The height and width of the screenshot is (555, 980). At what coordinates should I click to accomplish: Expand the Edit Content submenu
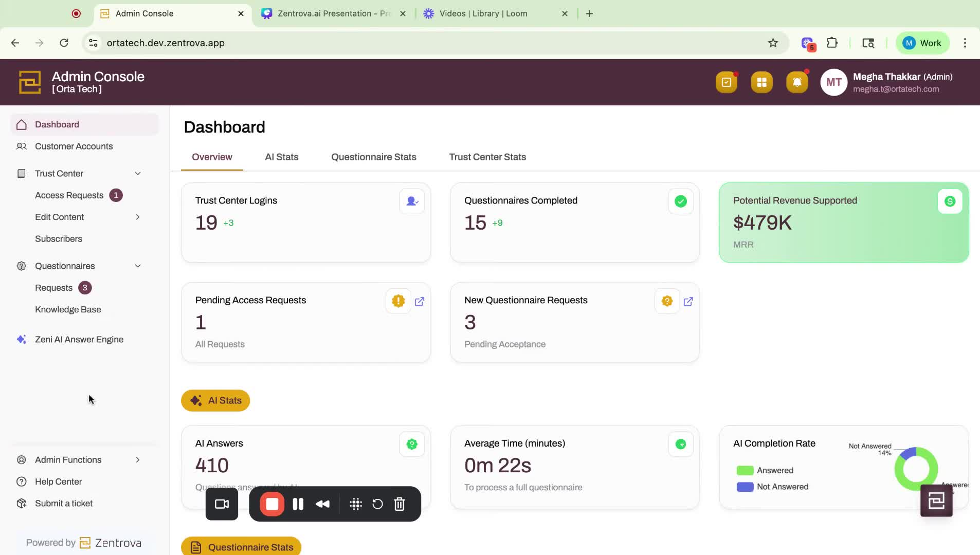[138, 217]
